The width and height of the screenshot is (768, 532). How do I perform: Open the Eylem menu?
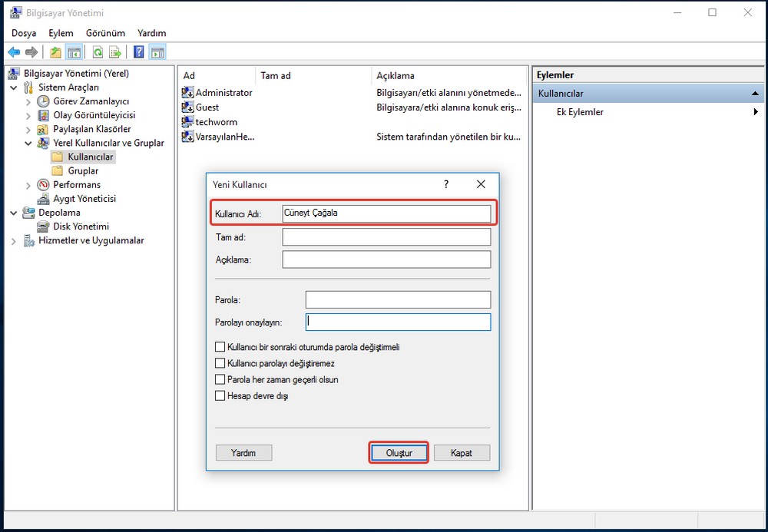(61, 33)
